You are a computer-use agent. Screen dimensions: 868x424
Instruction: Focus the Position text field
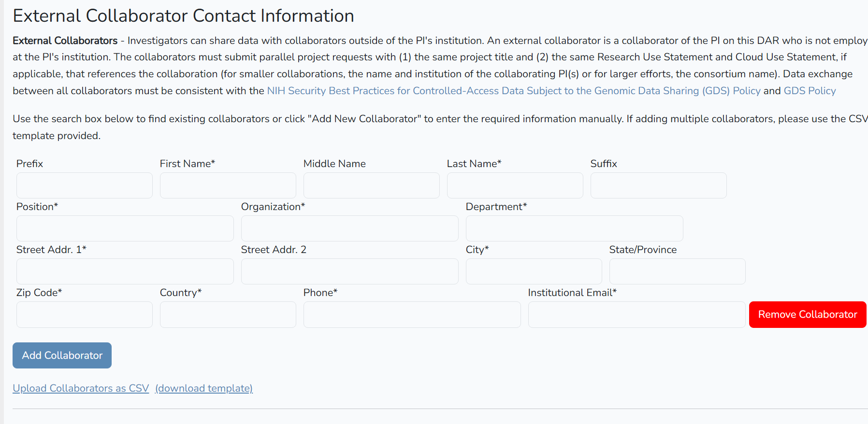pyautogui.click(x=125, y=228)
